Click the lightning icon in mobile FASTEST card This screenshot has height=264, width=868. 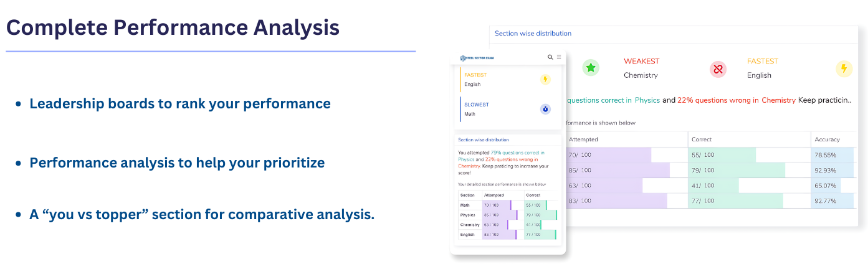point(545,79)
